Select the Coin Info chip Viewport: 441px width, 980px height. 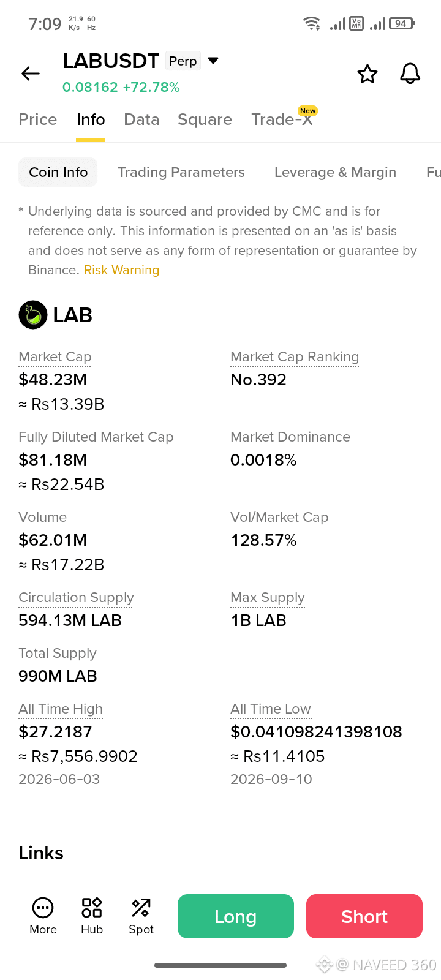(58, 172)
